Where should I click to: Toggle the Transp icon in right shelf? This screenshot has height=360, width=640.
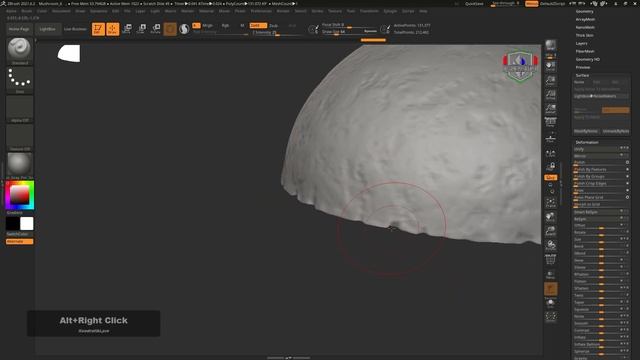point(551,275)
